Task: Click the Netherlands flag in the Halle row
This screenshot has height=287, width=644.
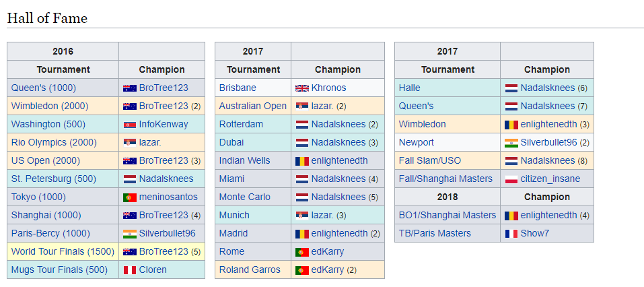Action: 511,88
